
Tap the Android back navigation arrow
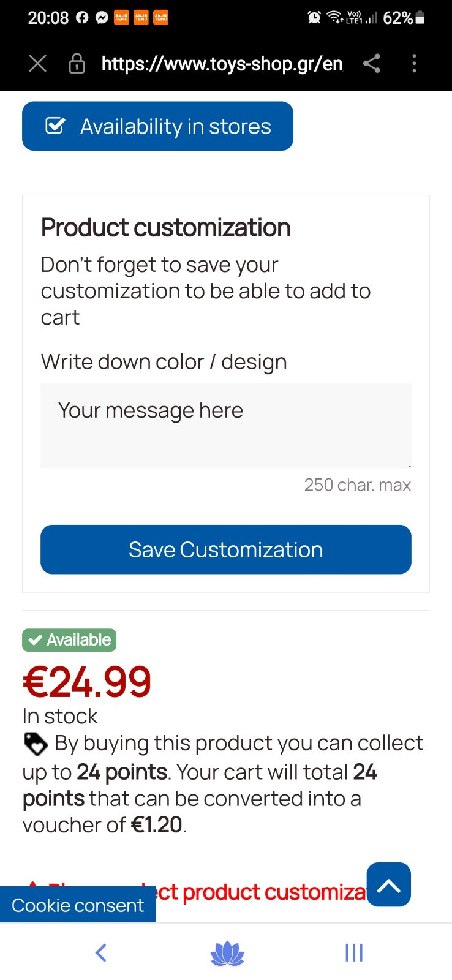[x=101, y=952]
